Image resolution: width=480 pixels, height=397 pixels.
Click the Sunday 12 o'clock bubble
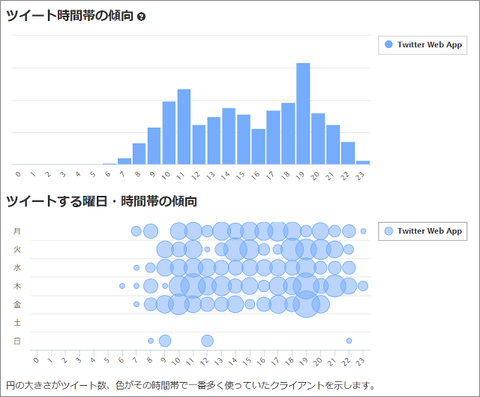tap(207, 341)
